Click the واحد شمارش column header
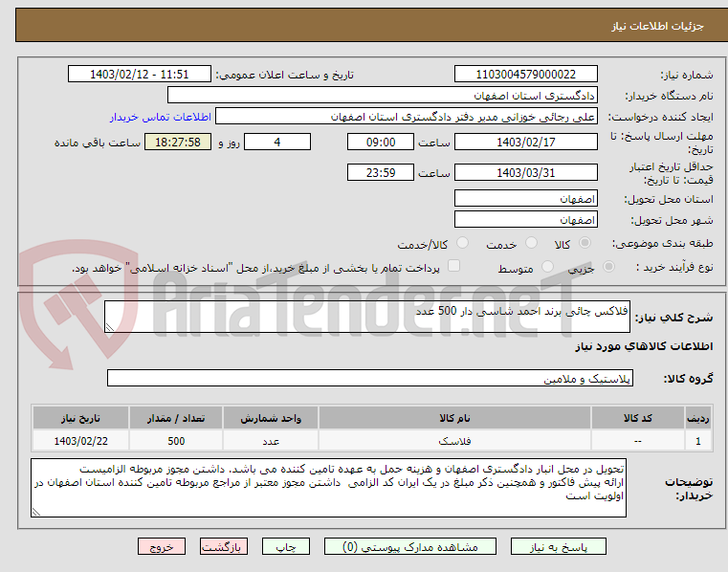 (x=271, y=418)
